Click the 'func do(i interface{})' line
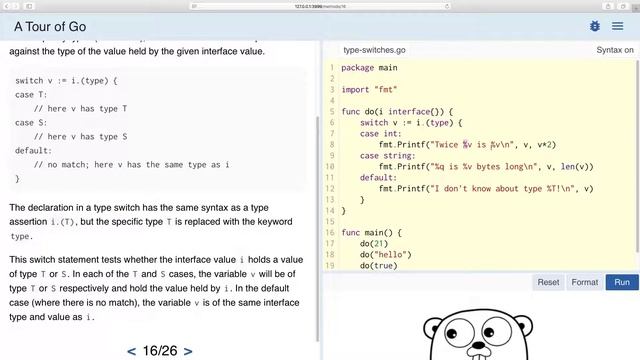 (397, 111)
